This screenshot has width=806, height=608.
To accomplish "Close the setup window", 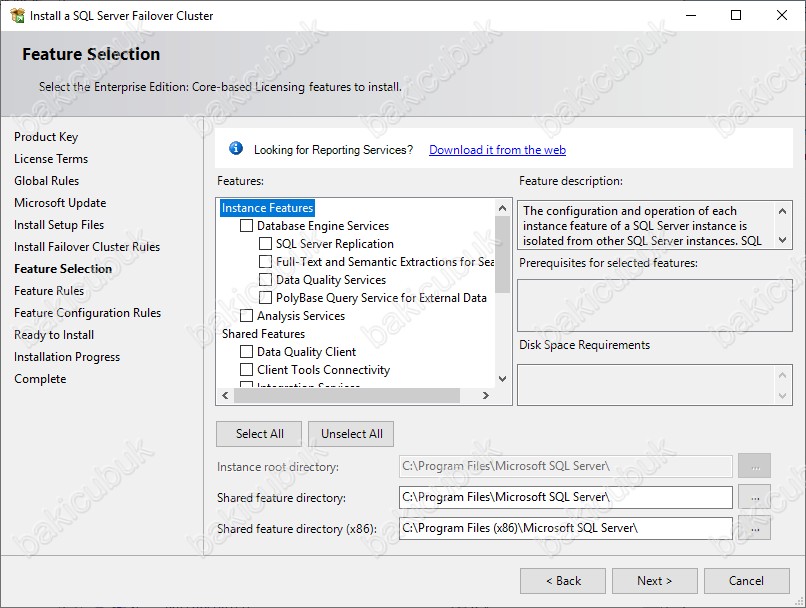I will point(782,15).
